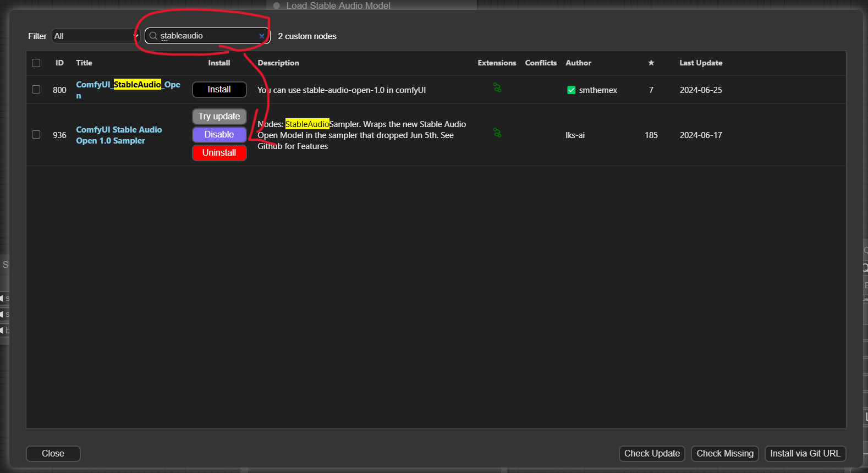Click the search magnifier icon

click(153, 36)
